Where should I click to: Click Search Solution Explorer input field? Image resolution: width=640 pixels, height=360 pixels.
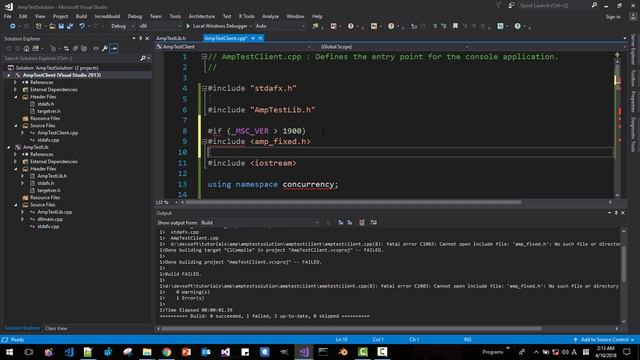72,58
